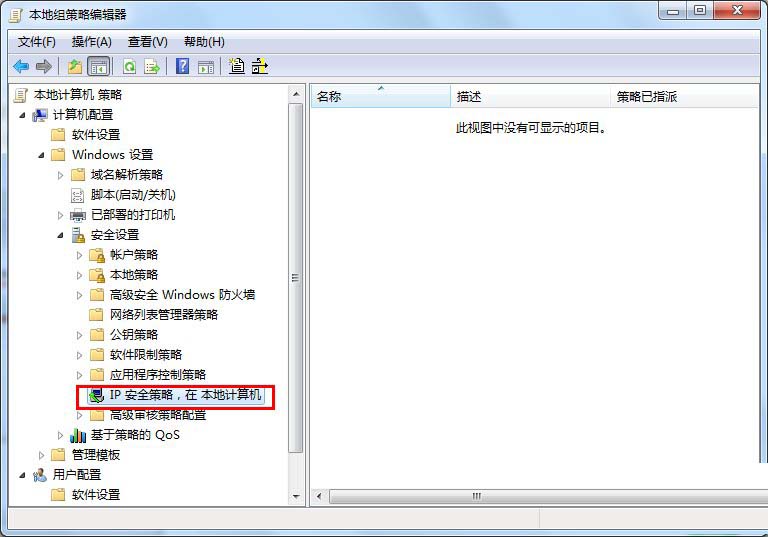Collapse the 安全设置 tree node
768x537 pixels.
pyautogui.click(x=60, y=235)
